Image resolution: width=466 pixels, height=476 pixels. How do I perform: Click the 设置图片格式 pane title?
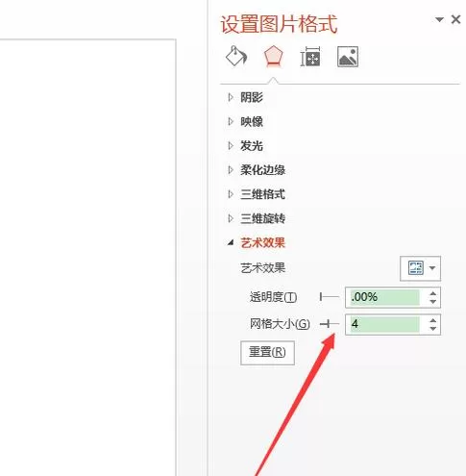pos(279,24)
